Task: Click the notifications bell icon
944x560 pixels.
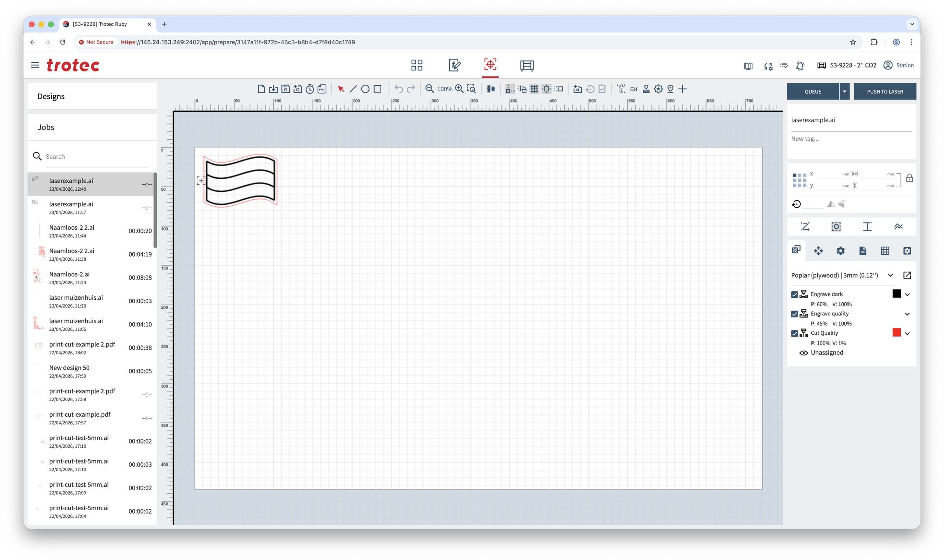Action: pos(800,66)
